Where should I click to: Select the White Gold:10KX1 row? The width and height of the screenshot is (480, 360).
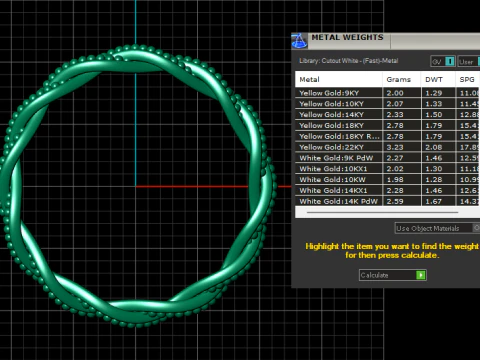[x=387, y=169]
